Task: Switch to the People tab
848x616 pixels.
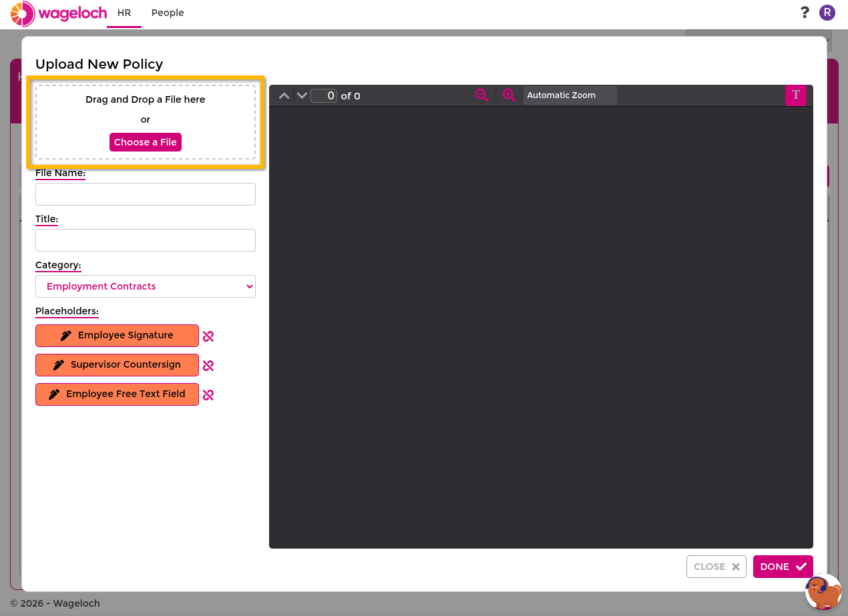Action: point(168,13)
